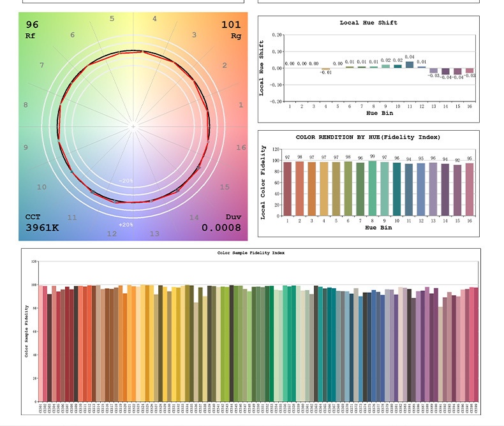Click the red hue bin 1 fidelity bar
This screenshot has height=426, width=504.
click(288, 189)
